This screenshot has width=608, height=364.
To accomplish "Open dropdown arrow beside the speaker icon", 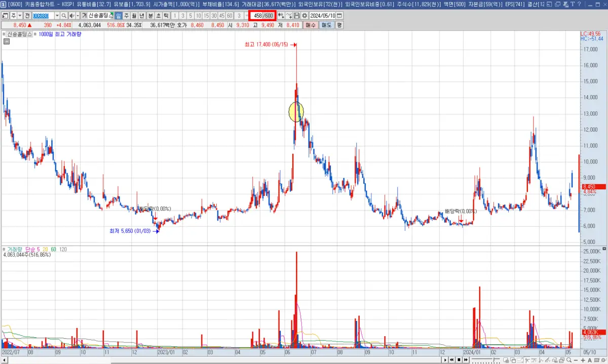I will (78, 16).
